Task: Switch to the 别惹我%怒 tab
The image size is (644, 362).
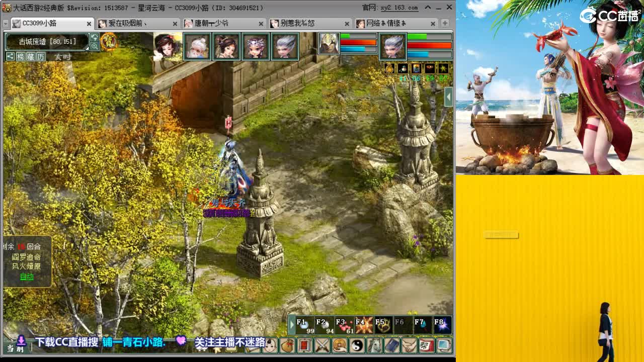Action: 310,24
